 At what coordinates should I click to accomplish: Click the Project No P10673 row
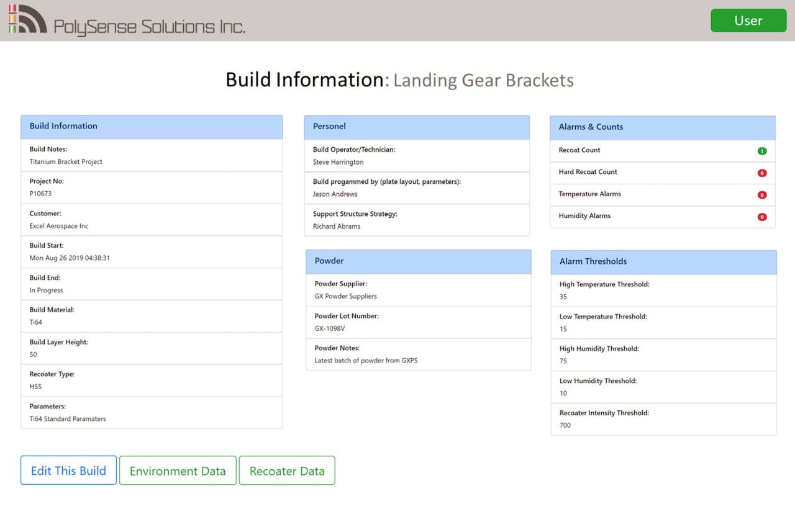tap(152, 187)
